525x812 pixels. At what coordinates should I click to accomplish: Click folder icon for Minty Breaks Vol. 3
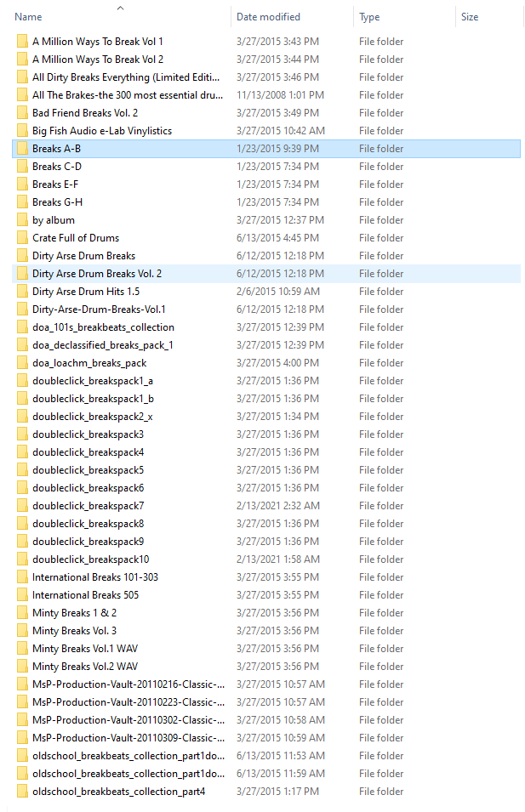(x=22, y=631)
